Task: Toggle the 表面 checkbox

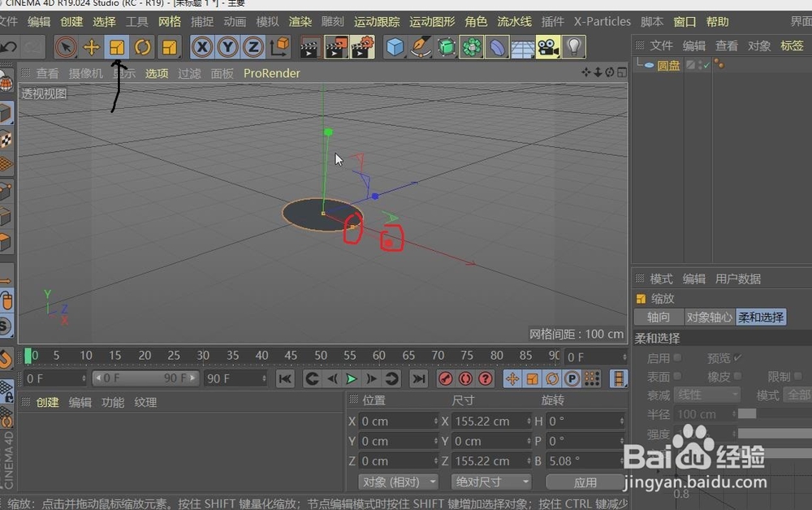Action: [677, 376]
